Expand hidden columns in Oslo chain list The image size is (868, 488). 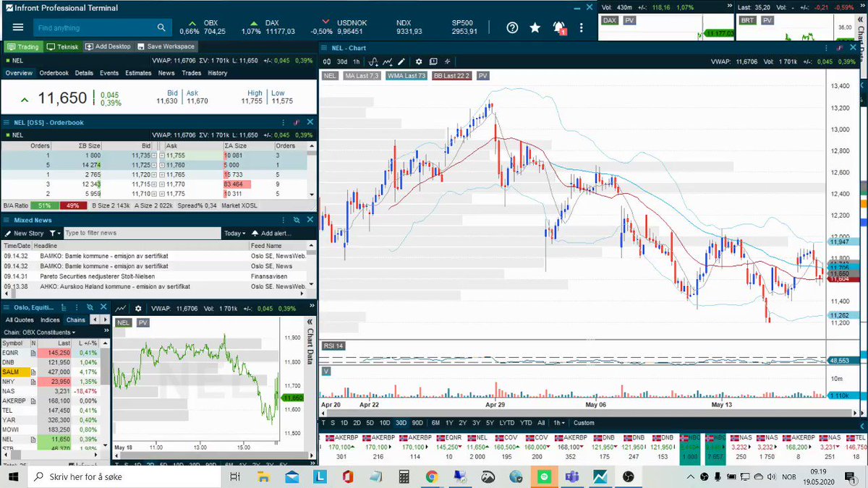coord(105,332)
